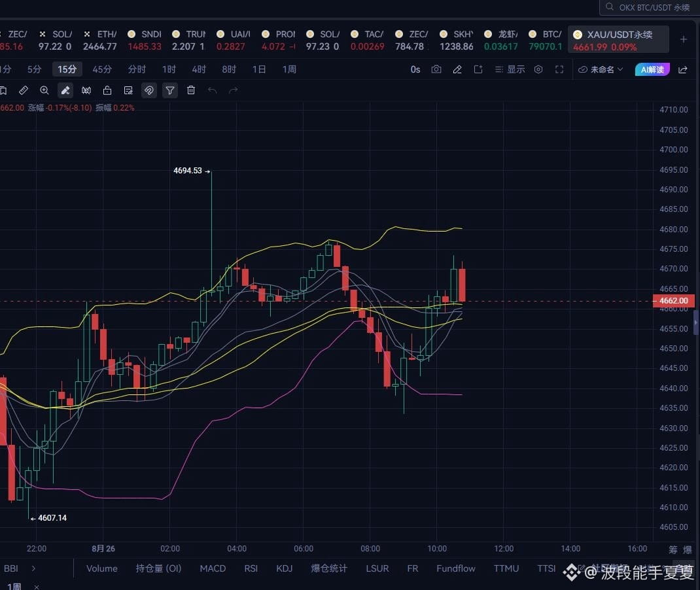Open the XAU/USDT永续 symbol tab
The image size is (700, 590).
click(x=618, y=40)
